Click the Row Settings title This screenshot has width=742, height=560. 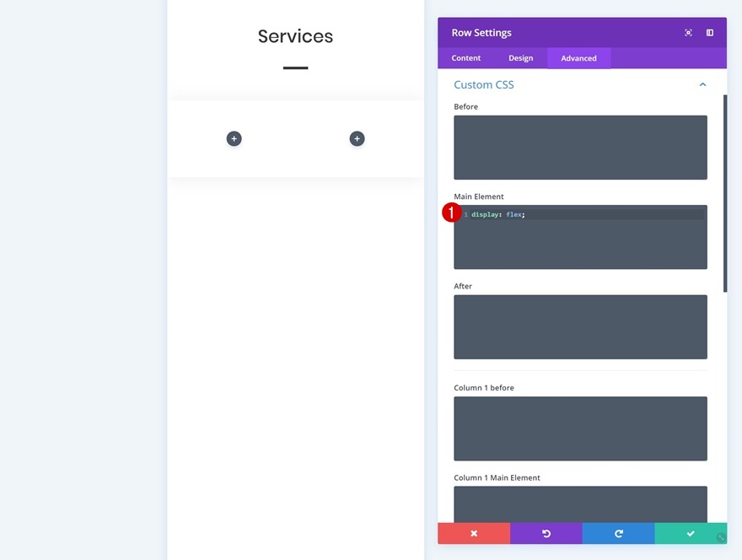[481, 33]
